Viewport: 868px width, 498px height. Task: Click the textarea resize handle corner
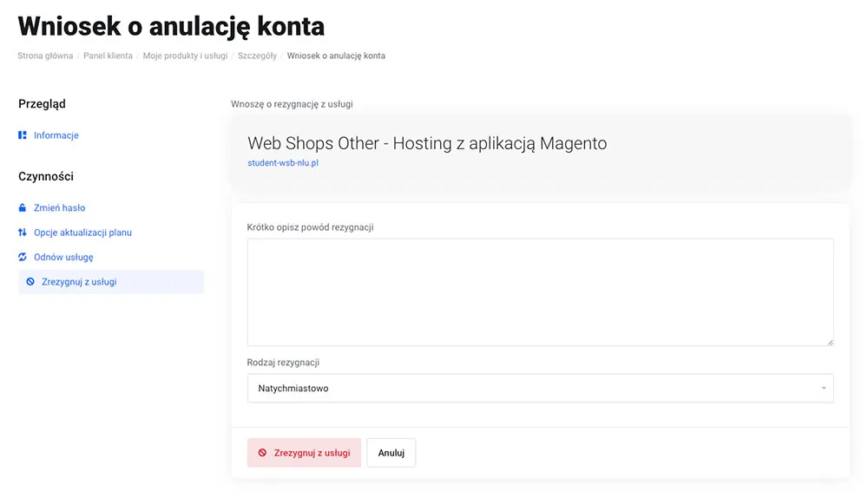830,342
